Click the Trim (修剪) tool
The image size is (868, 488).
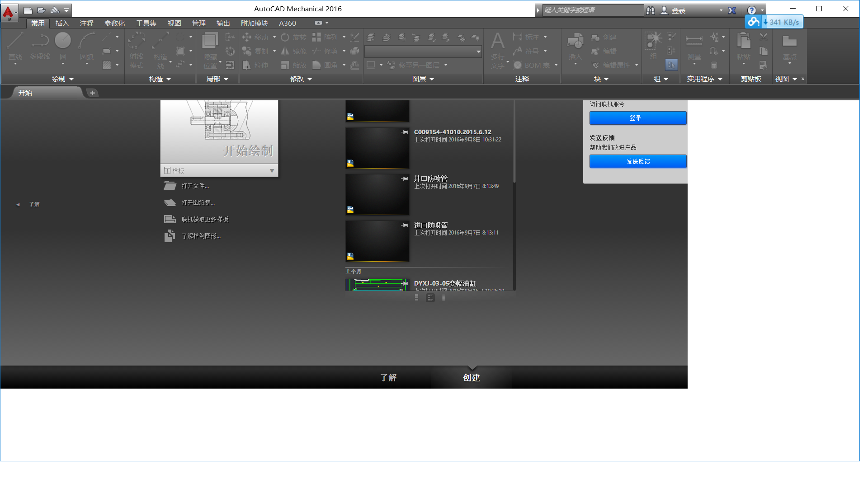click(325, 51)
